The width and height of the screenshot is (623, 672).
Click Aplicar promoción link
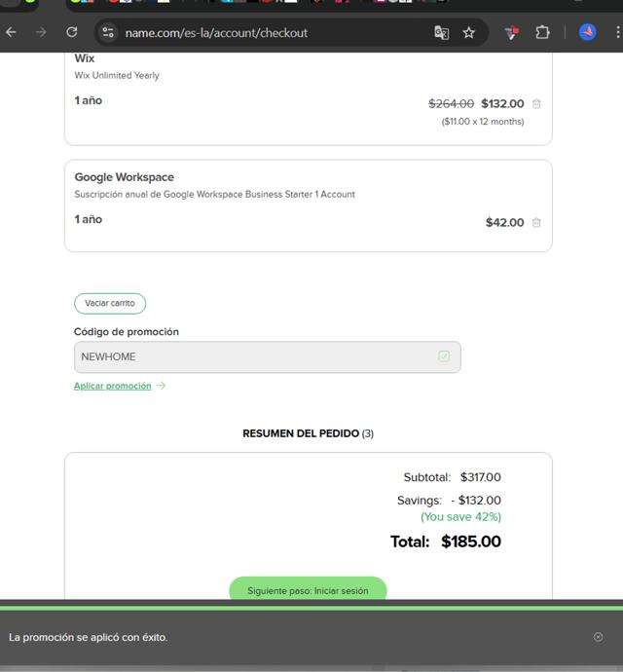(113, 386)
